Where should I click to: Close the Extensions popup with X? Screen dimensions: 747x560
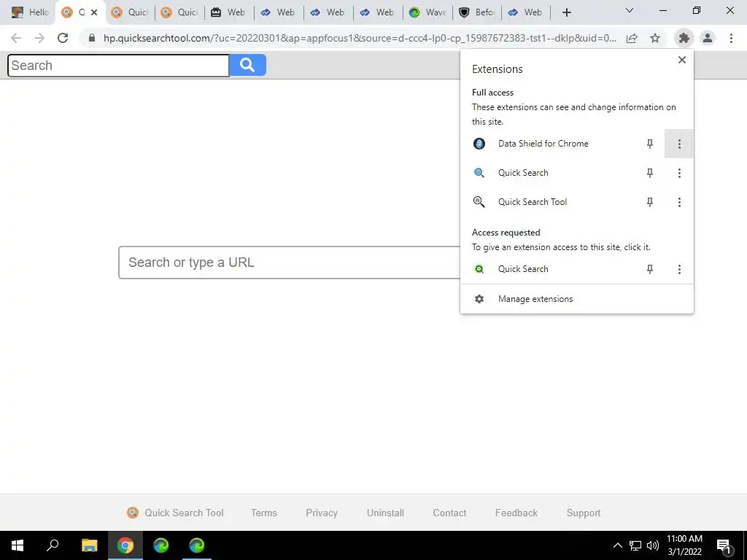coord(682,60)
